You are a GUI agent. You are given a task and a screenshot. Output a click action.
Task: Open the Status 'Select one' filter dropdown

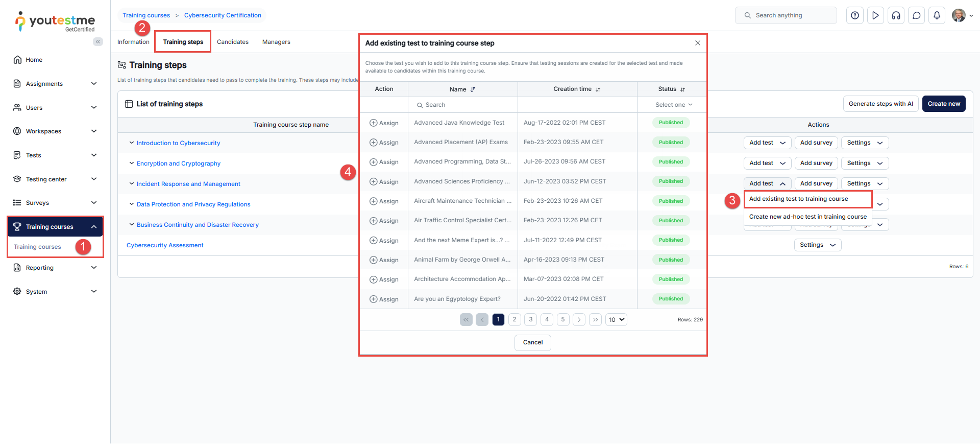tap(673, 105)
